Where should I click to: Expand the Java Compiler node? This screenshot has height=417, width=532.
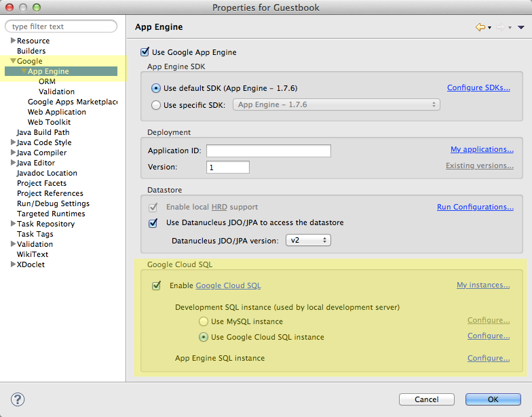[x=14, y=152]
